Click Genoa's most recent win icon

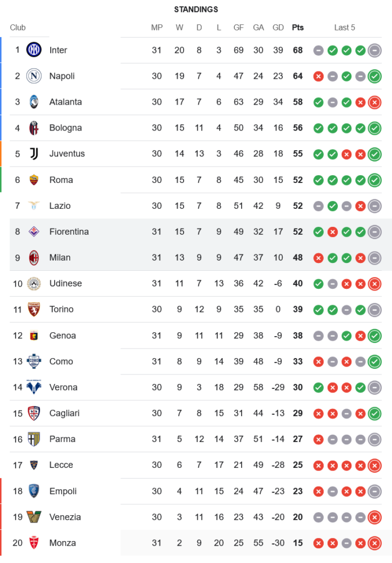point(375,336)
